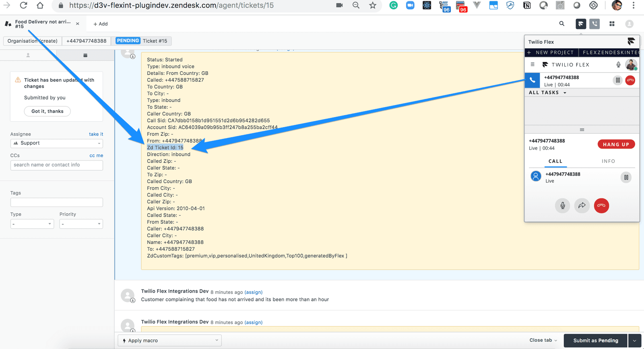
Task: Click the Twilio Flex panel logo icon
Action: pyautogui.click(x=631, y=41)
